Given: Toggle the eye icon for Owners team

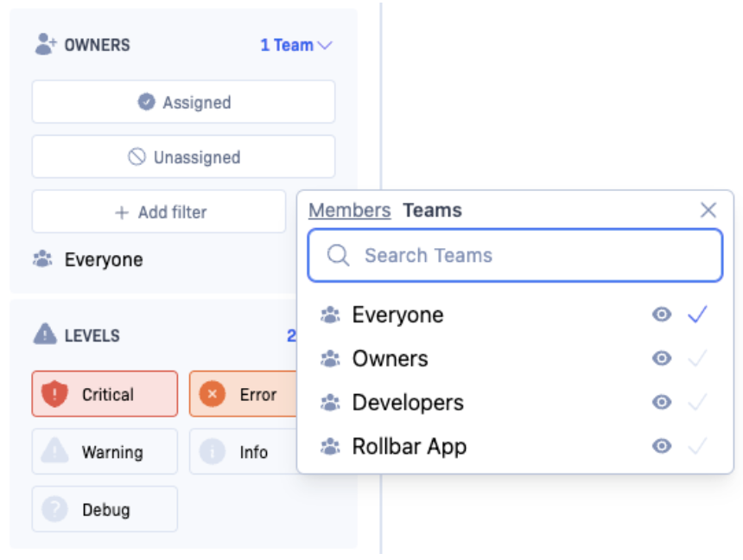Looking at the screenshot, I should [662, 359].
